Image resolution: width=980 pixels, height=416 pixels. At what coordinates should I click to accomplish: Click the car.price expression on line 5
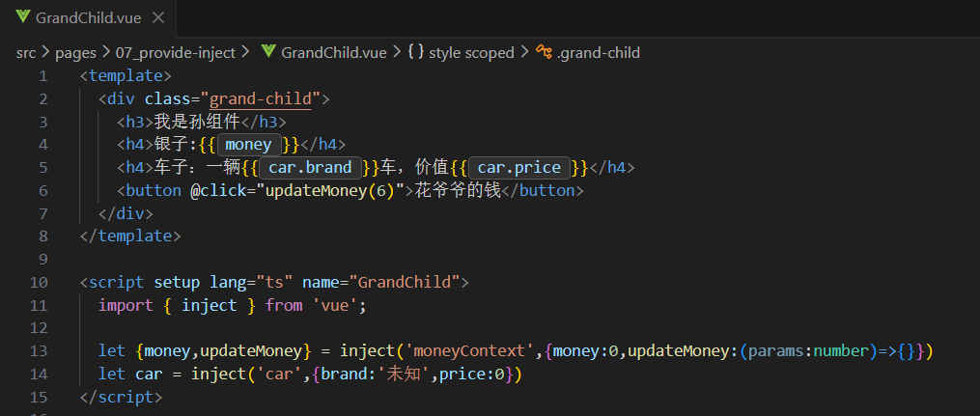[518, 168]
